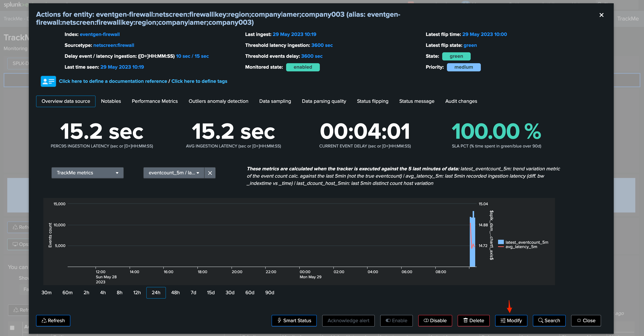
Task: Click the latest_eventcount_5m blue legend swatch
Action: click(x=501, y=242)
